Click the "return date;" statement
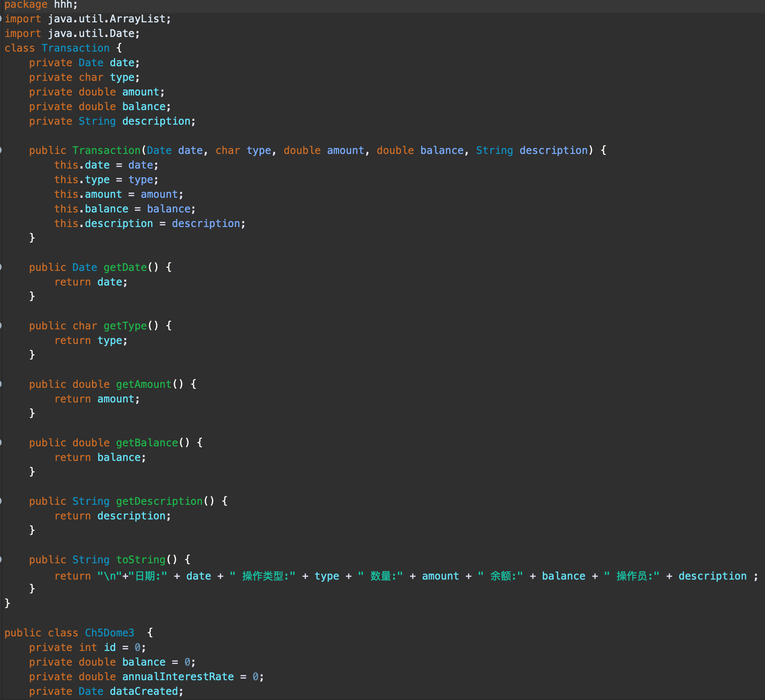The width and height of the screenshot is (765, 700). click(x=91, y=282)
